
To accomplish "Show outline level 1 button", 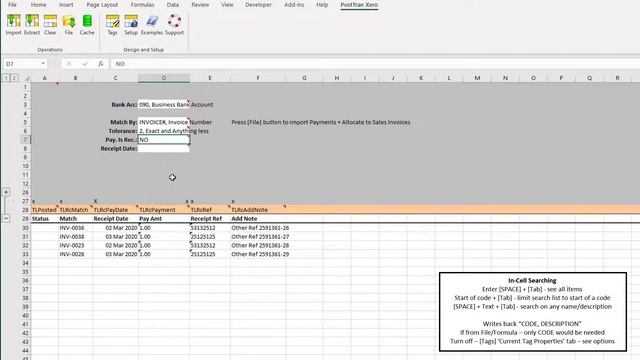I will (6, 78).
